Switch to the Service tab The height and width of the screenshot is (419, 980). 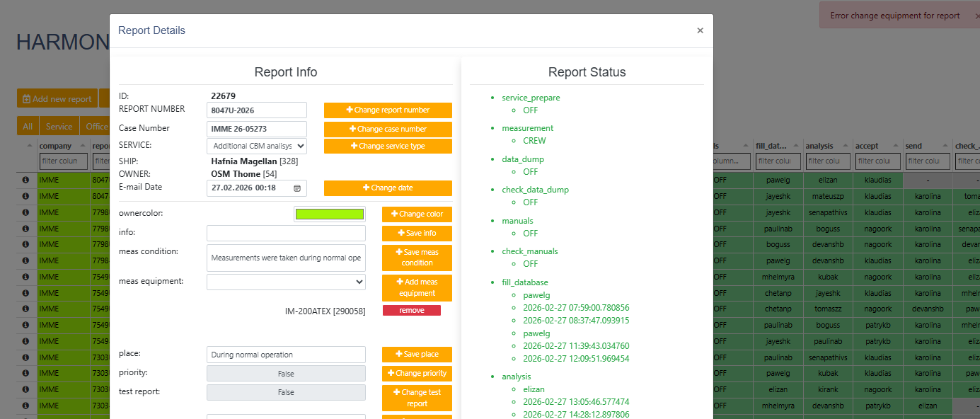59,127
